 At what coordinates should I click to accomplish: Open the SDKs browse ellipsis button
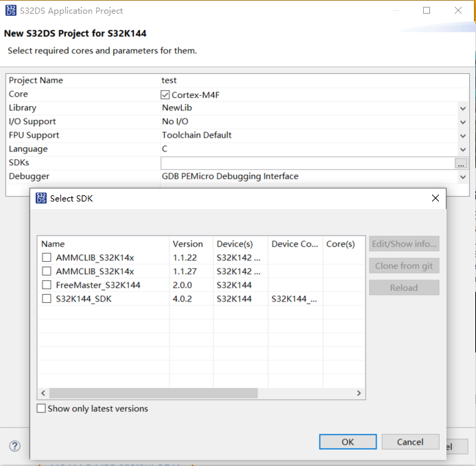(x=461, y=163)
